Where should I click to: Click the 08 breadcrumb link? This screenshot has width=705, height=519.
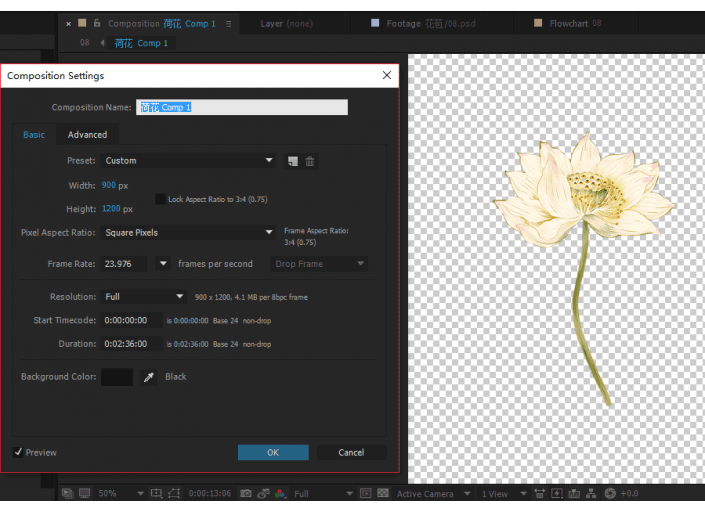pyautogui.click(x=85, y=43)
